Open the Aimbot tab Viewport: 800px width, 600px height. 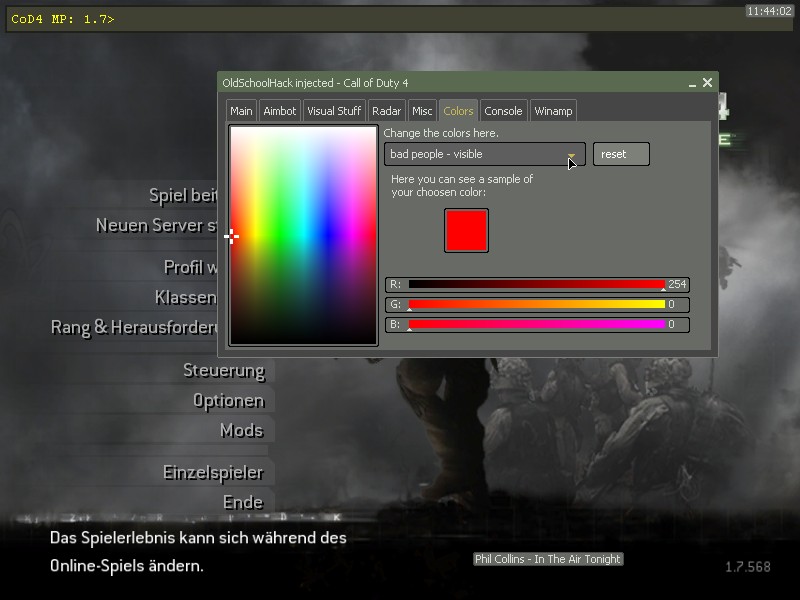click(280, 111)
